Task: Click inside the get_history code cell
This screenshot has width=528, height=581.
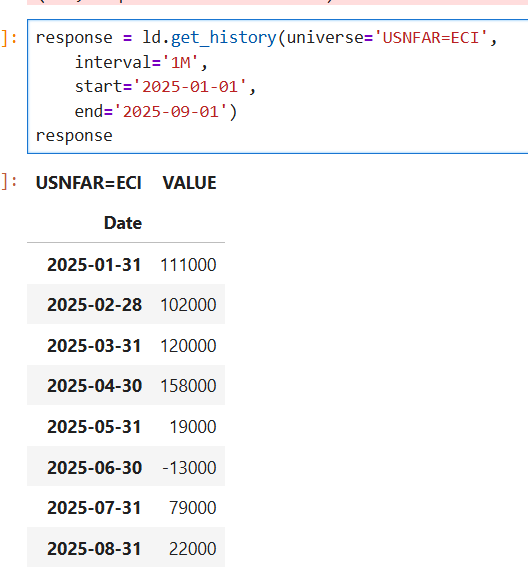Action: click(x=278, y=86)
